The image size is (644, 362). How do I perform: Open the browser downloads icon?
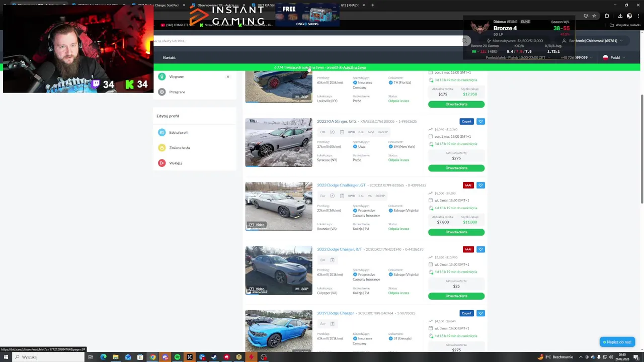tap(620, 16)
